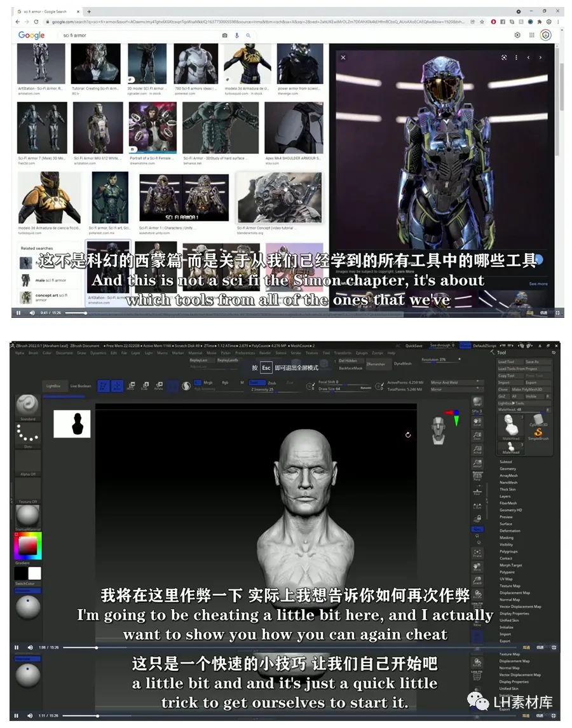The image size is (572, 728).
Task: Click the camera search-by-image icon in Google
Action: pyautogui.click(x=225, y=35)
